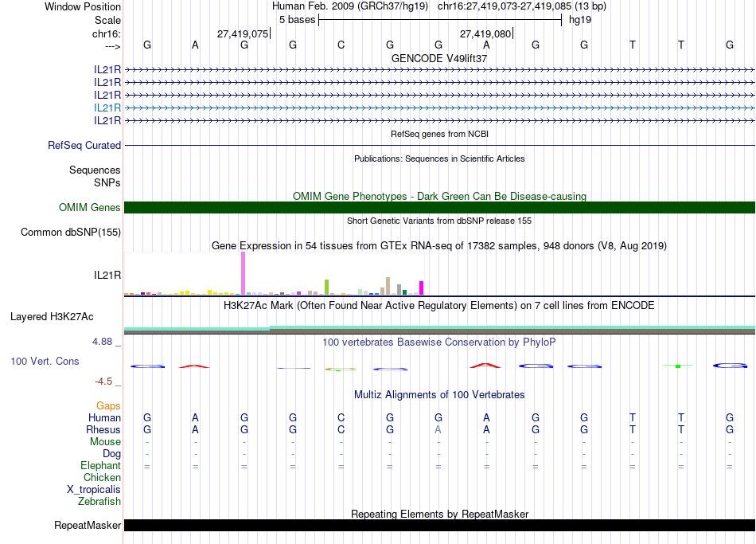Viewport: 756px width, 544px height.
Task: Open the Repeating Elements by RepeatMasker title
Action: pyautogui.click(x=439, y=514)
